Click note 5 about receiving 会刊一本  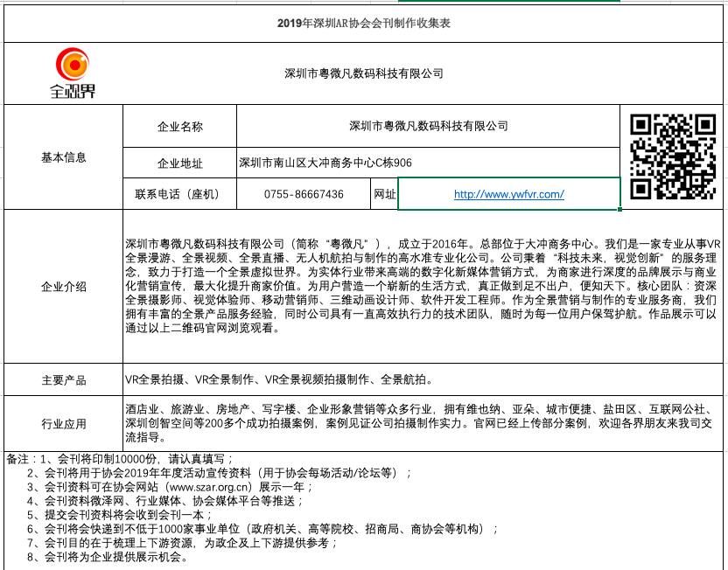click(x=120, y=515)
